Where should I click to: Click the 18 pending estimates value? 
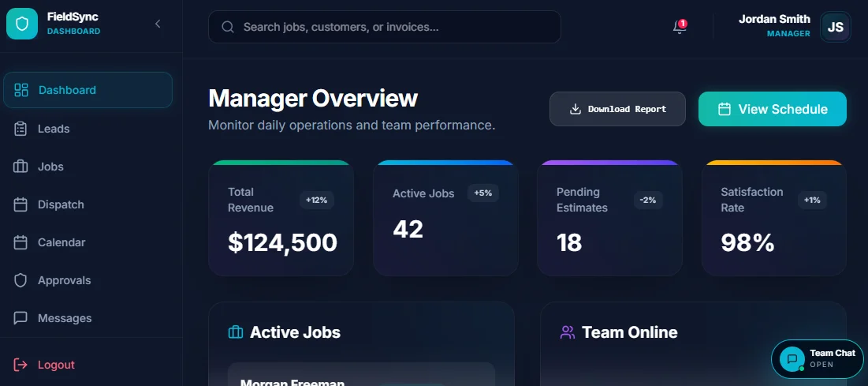coord(569,242)
